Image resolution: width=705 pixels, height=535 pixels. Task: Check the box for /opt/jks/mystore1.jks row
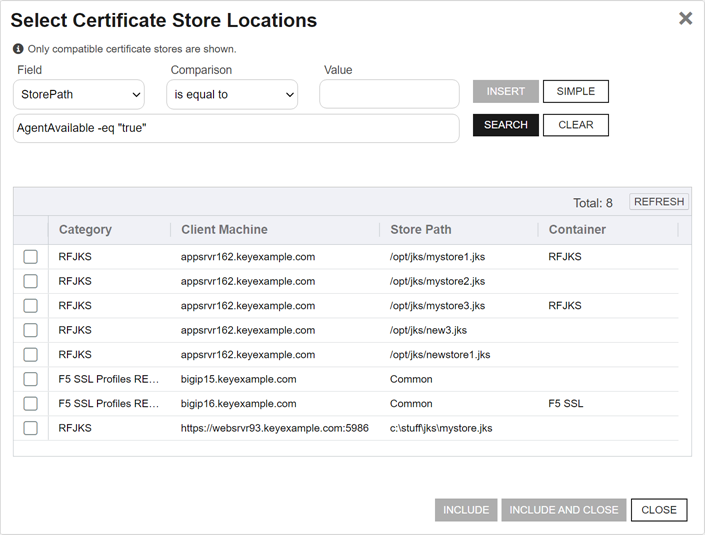[31, 257]
